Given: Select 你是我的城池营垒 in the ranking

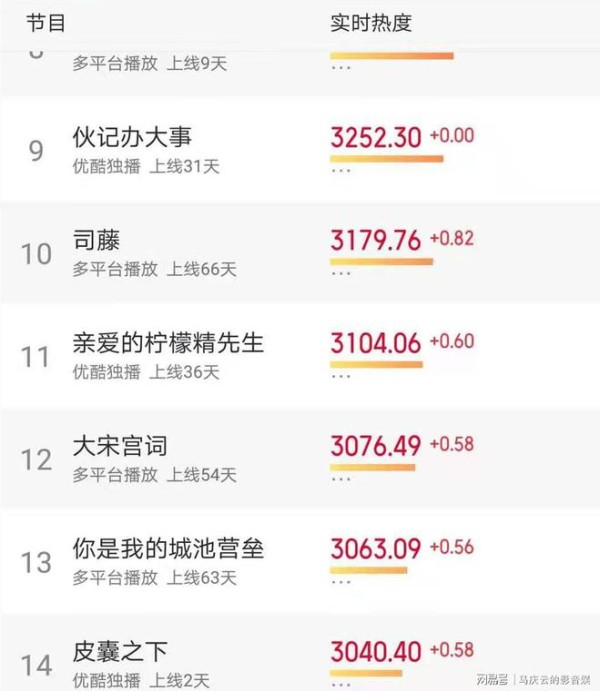Looking at the screenshot, I should [x=168, y=549].
